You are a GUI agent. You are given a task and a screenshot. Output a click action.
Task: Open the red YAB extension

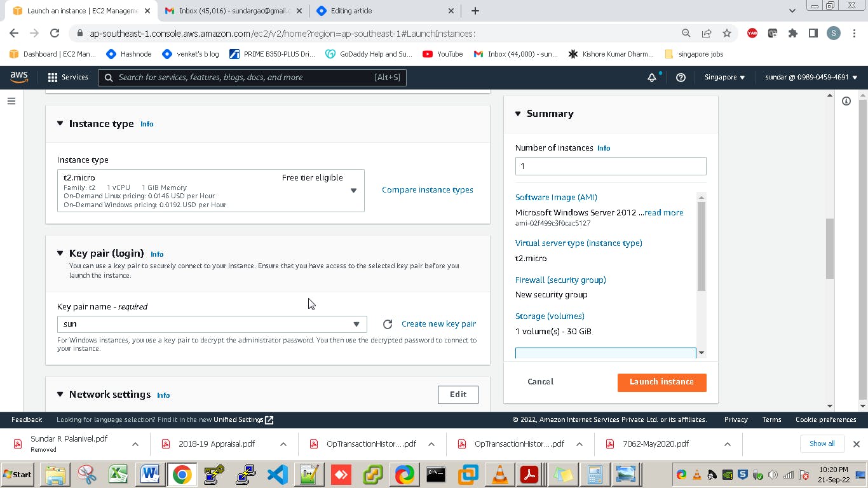[x=752, y=34]
